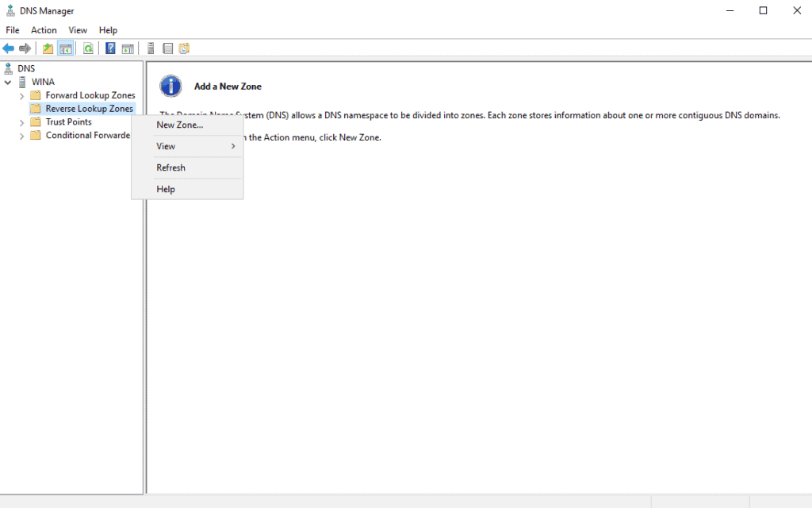Click Refresh in the context menu
The width and height of the screenshot is (812, 508).
pos(170,167)
